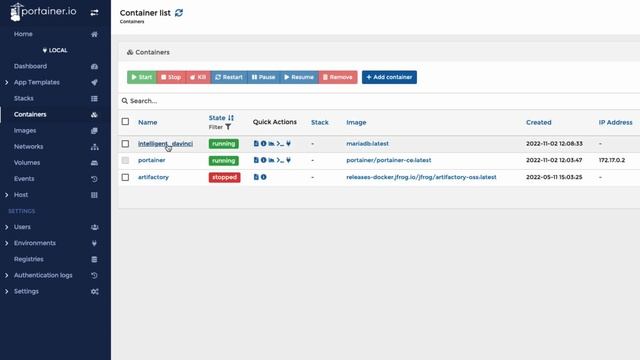The width and height of the screenshot is (640, 360).
Task: Refresh the container list with the reload icon
Action: pos(179,13)
